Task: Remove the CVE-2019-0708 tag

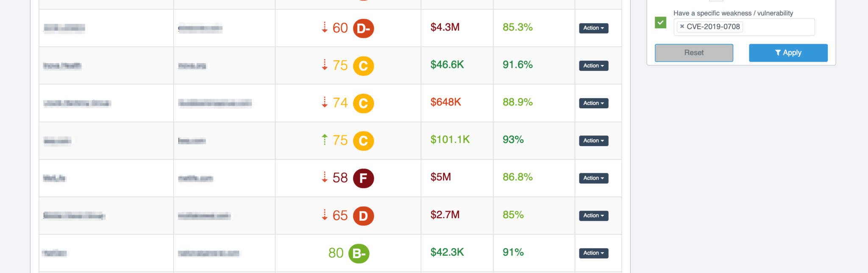Action: pos(682,26)
